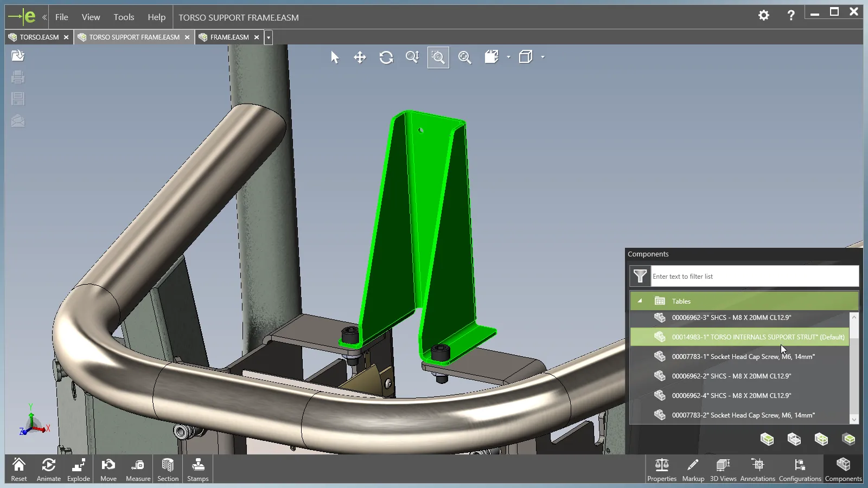
Task: Click the Explode button
Action: point(79,470)
